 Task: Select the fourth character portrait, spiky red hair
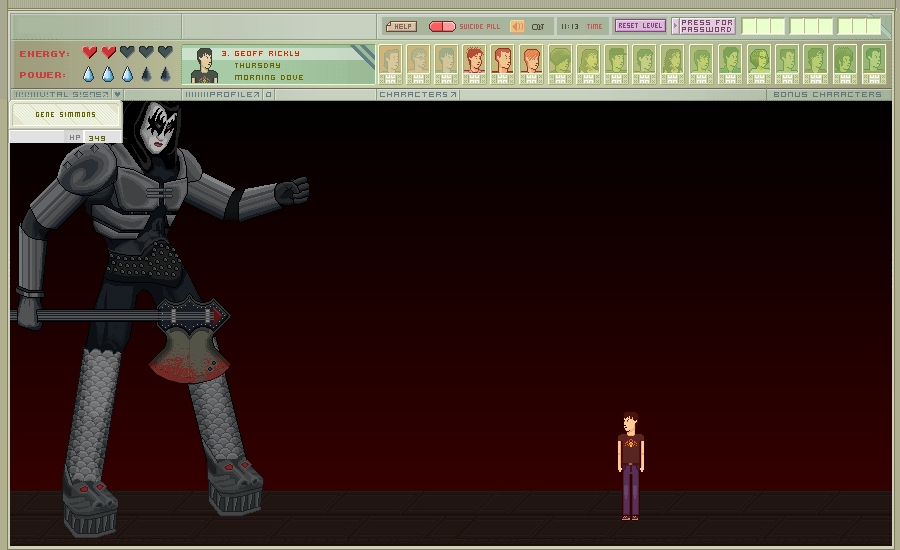point(474,63)
